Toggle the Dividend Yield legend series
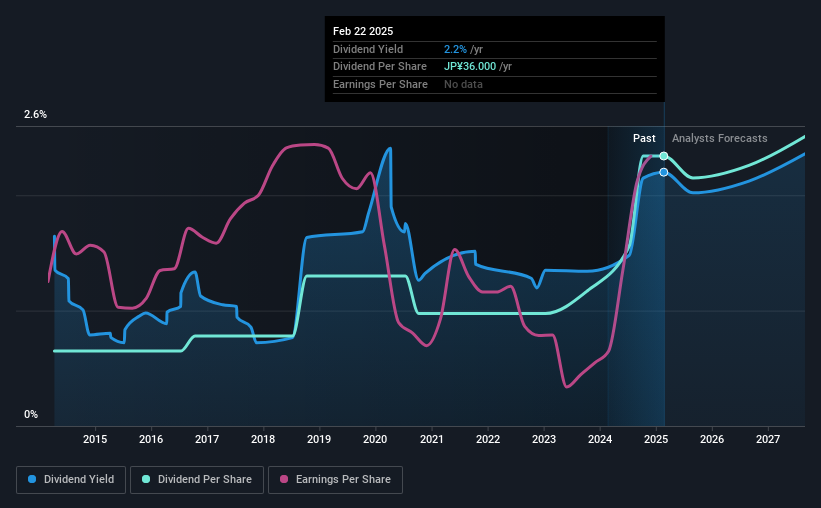821x508 pixels. click(x=71, y=480)
